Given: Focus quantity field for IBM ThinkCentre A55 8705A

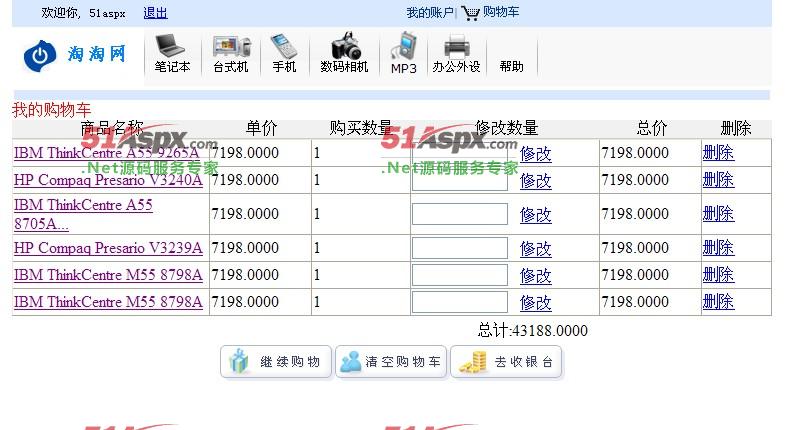Looking at the screenshot, I should [459, 214].
